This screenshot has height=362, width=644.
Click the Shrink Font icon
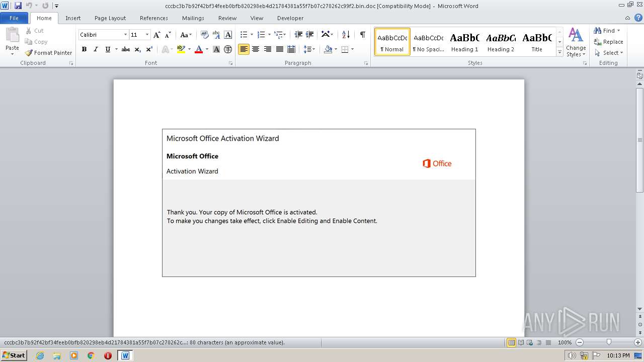(168, 35)
